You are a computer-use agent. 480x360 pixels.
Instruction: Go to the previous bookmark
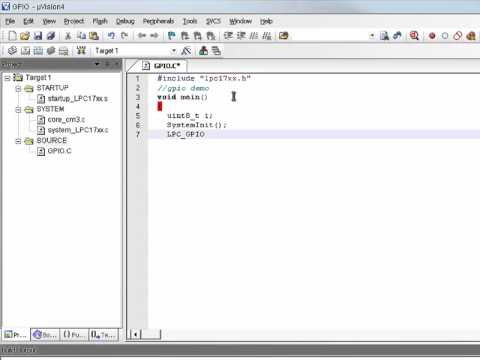click(x=185, y=36)
